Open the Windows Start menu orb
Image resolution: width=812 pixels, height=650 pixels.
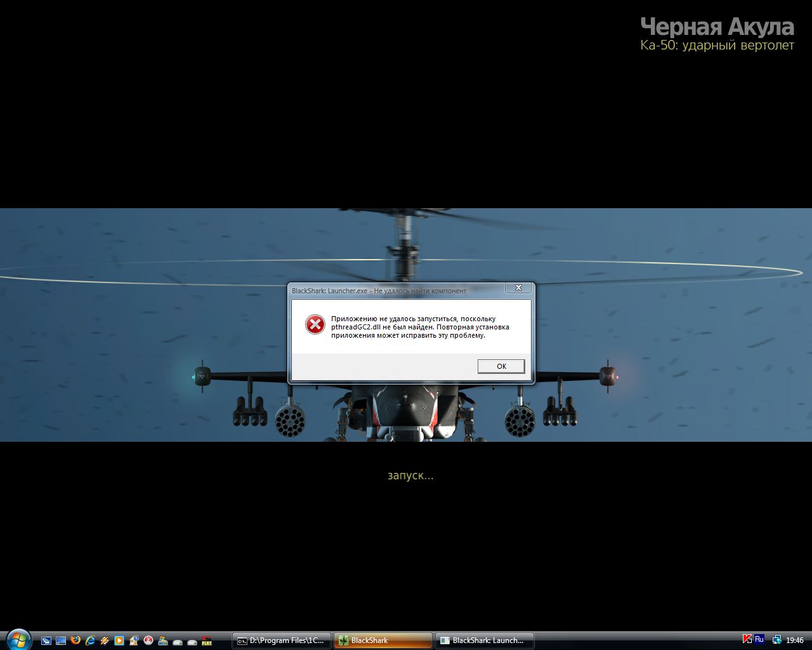pos(18,639)
